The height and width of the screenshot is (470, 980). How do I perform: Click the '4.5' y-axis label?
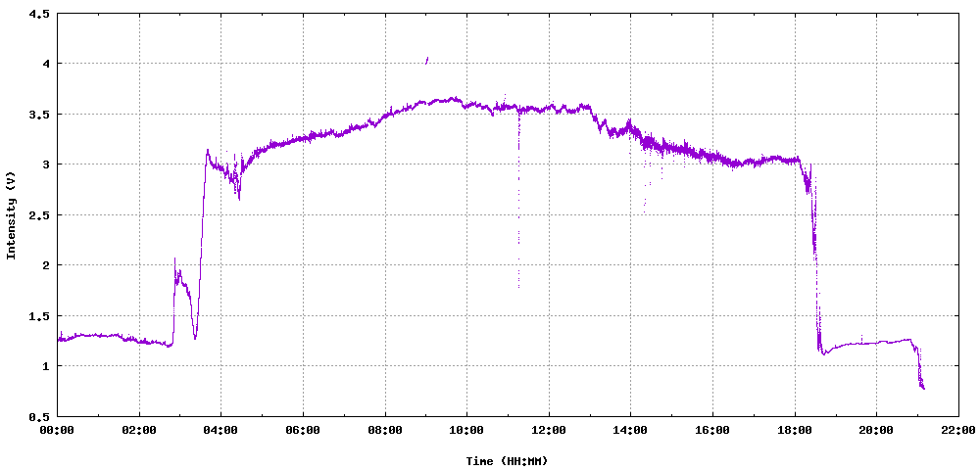point(39,13)
